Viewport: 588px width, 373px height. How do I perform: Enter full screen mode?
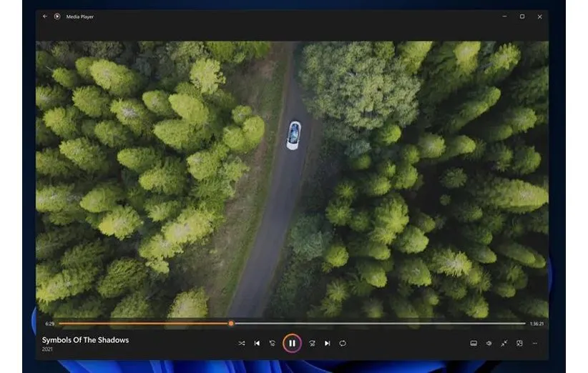click(x=504, y=343)
